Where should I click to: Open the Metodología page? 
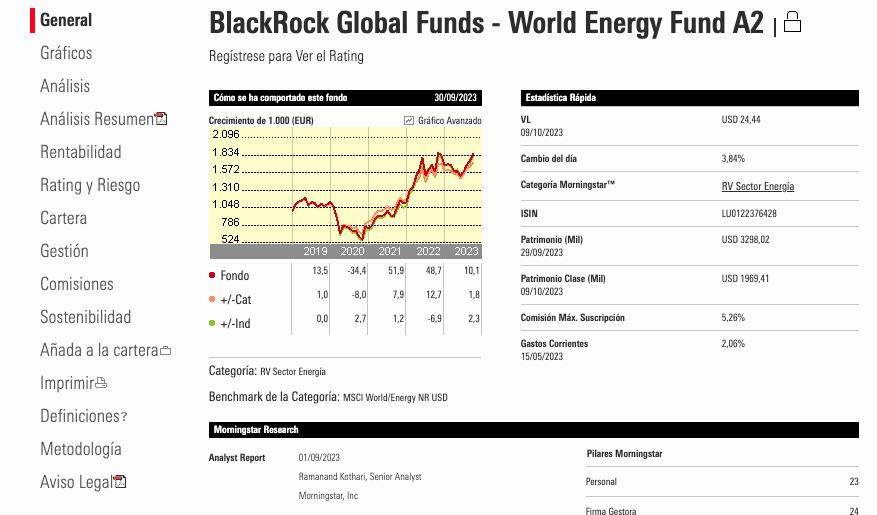point(81,449)
